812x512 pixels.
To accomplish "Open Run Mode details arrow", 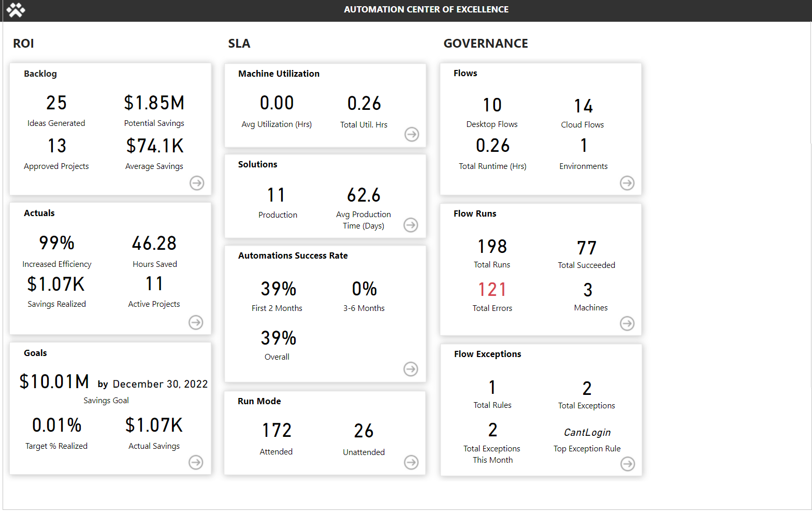I will (x=411, y=462).
